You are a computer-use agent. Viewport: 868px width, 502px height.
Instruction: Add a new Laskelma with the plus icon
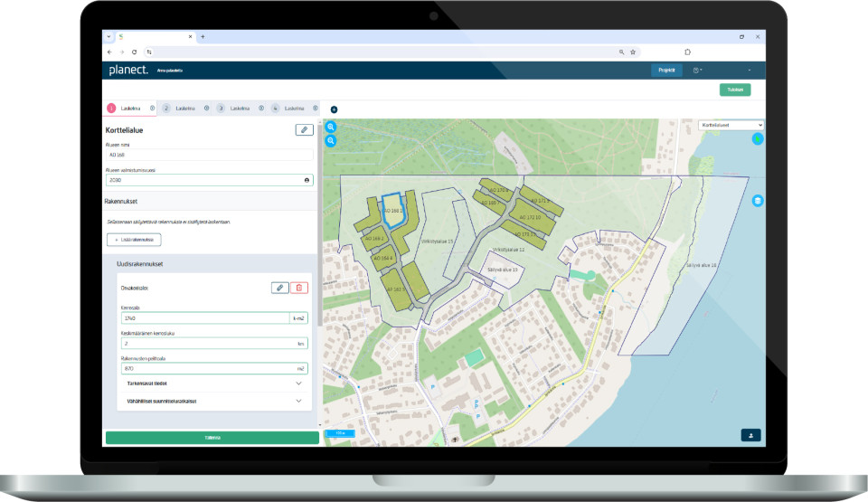tap(334, 109)
